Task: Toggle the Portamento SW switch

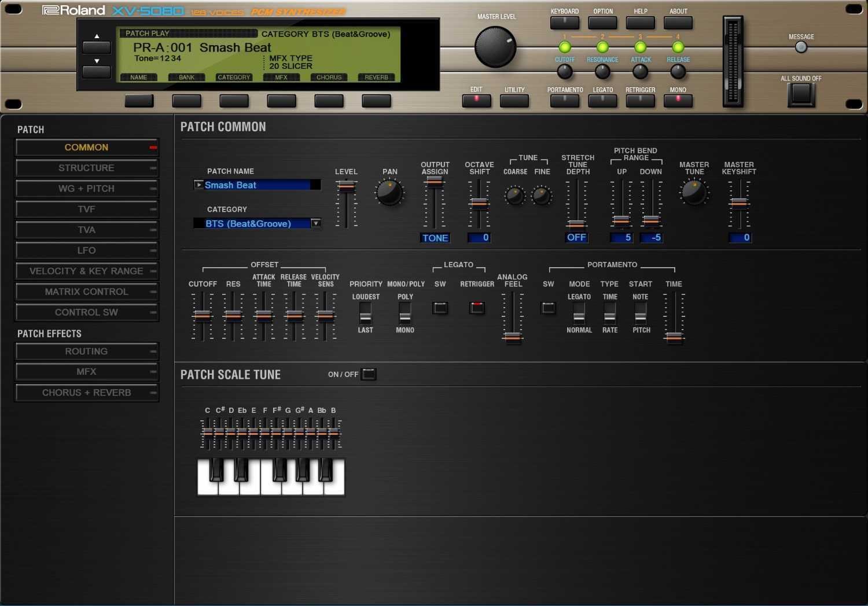Action: coord(548,308)
